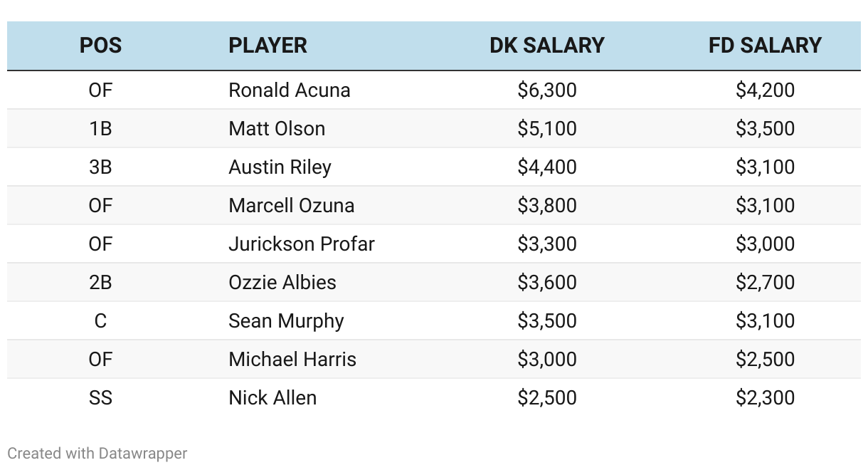Click the $4,200 FD salary value
This screenshot has width=868, height=470.
tap(766, 90)
